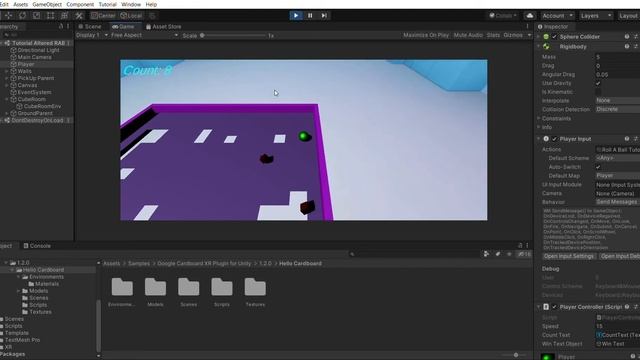Click Samples breadcrumb in Project path
The height and width of the screenshot is (360, 640).
pos(139,264)
